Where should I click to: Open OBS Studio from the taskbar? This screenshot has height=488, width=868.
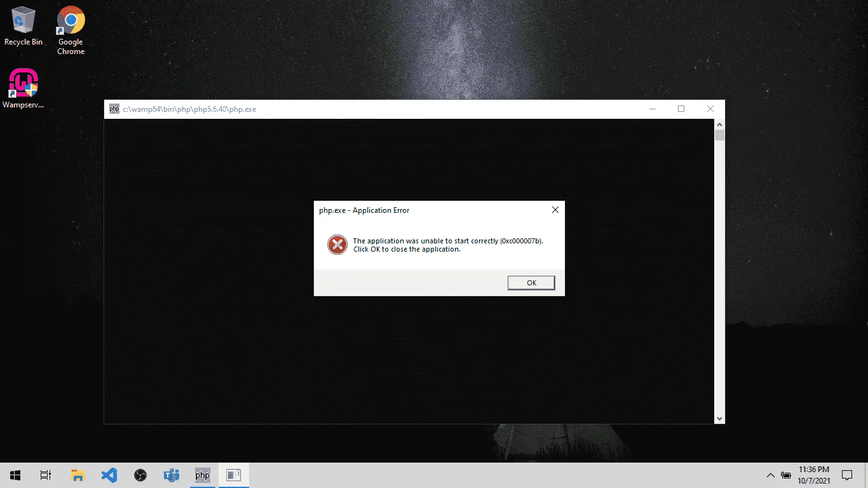[x=140, y=475]
